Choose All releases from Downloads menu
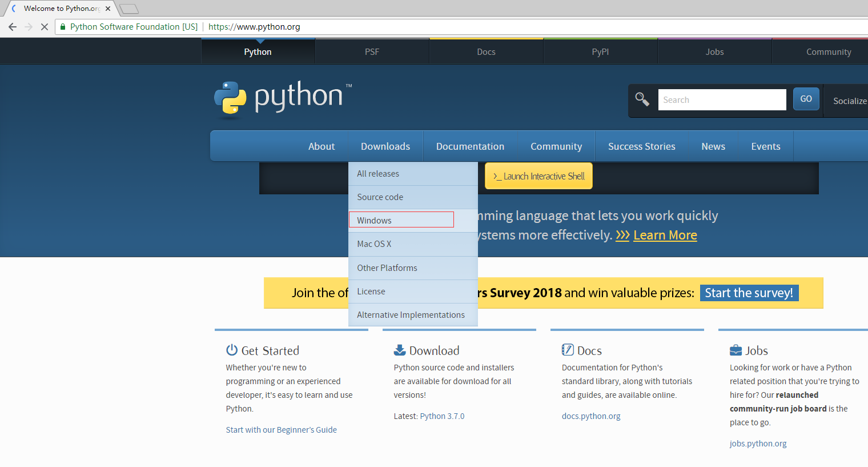This screenshot has width=868, height=467. 413,174
